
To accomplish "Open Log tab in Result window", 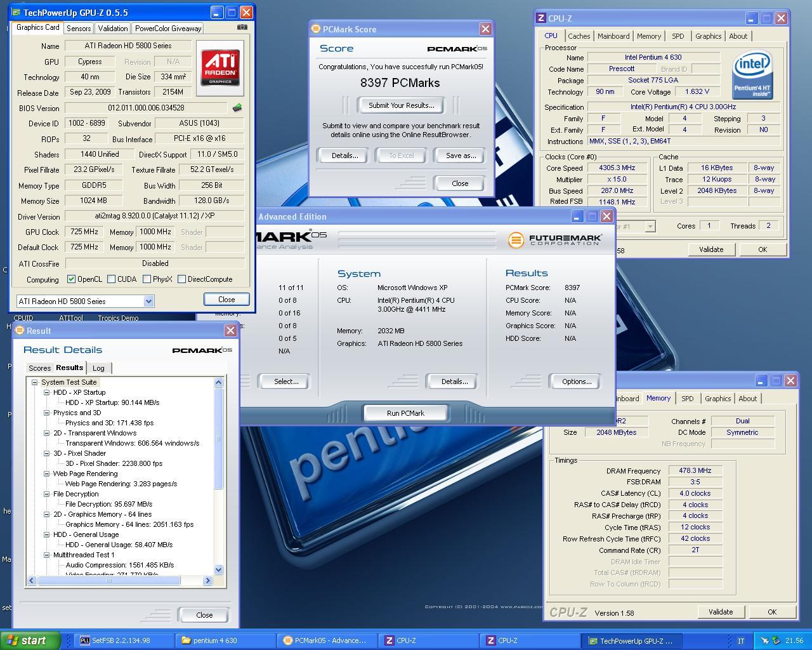I will tap(98, 368).
